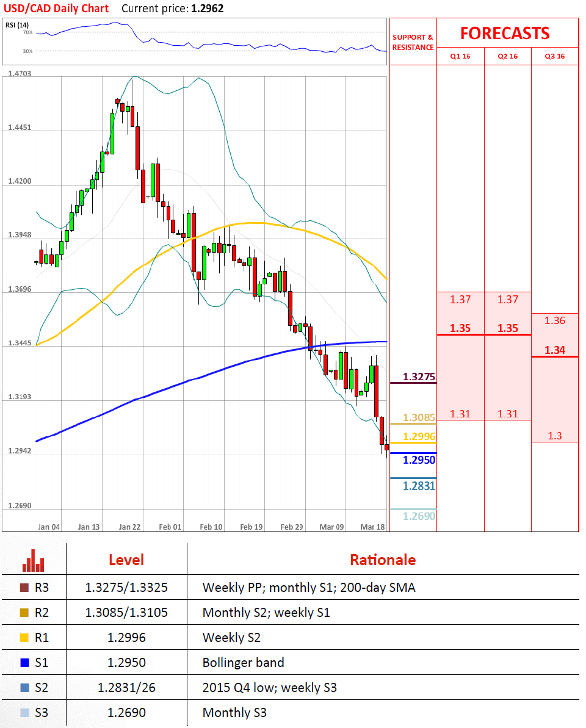The height and width of the screenshot is (728, 586).
Task: Click the R3 level cell 1.3275/1.3325
Action: 126,587
